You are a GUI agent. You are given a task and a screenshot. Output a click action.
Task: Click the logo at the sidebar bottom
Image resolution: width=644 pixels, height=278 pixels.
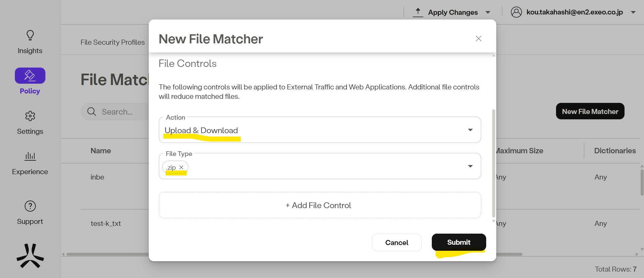point(30,256)
